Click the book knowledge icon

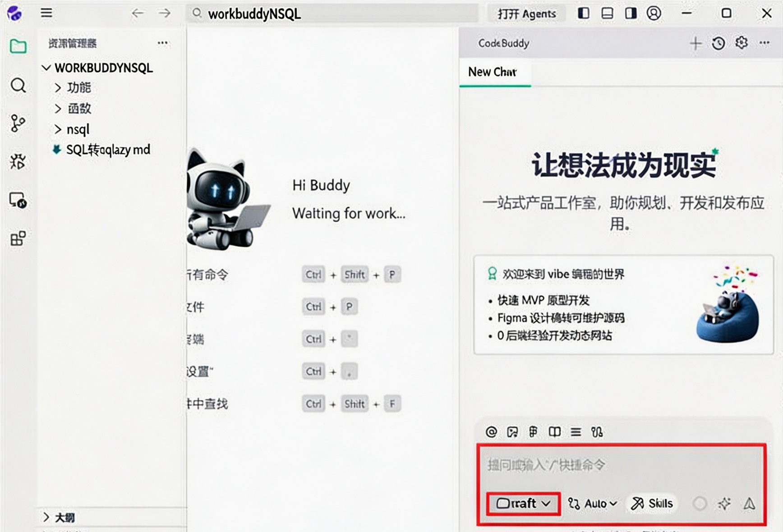(x=554, y=432)
